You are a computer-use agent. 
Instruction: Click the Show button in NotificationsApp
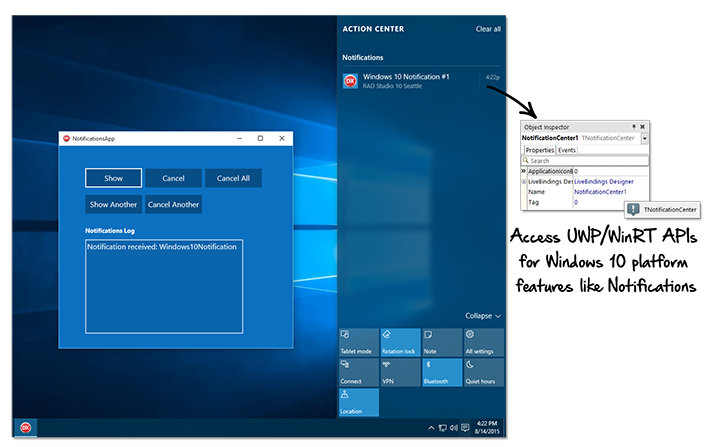tap(113, 178)
